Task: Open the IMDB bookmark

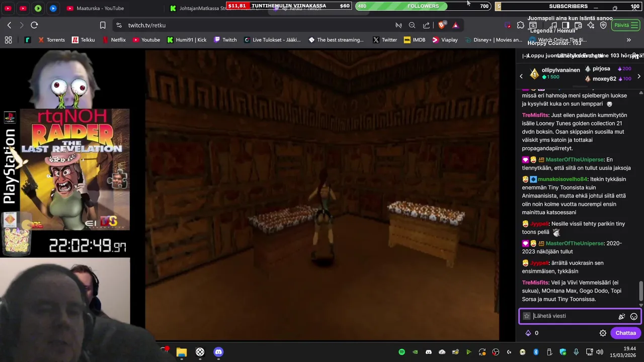Action: pos(415,40)
